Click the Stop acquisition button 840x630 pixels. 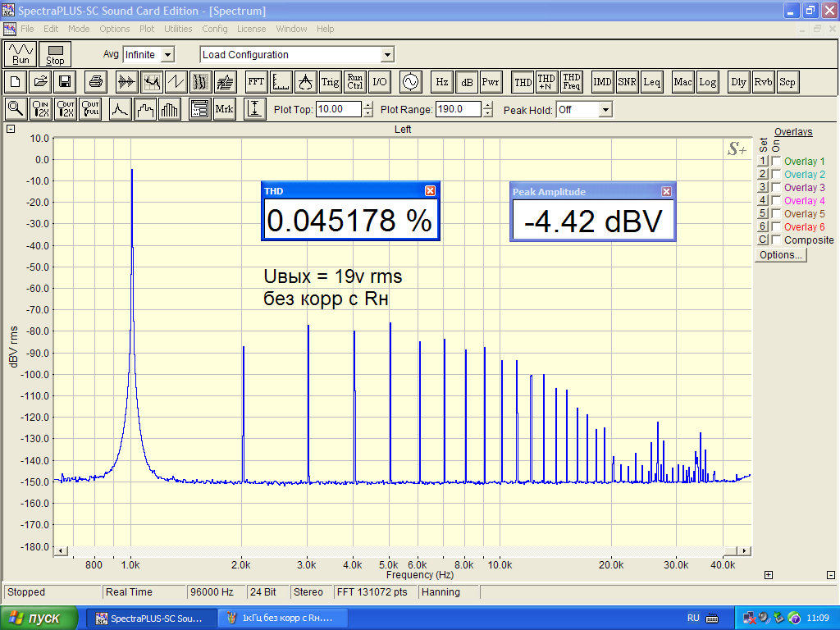tap(55, 54)
